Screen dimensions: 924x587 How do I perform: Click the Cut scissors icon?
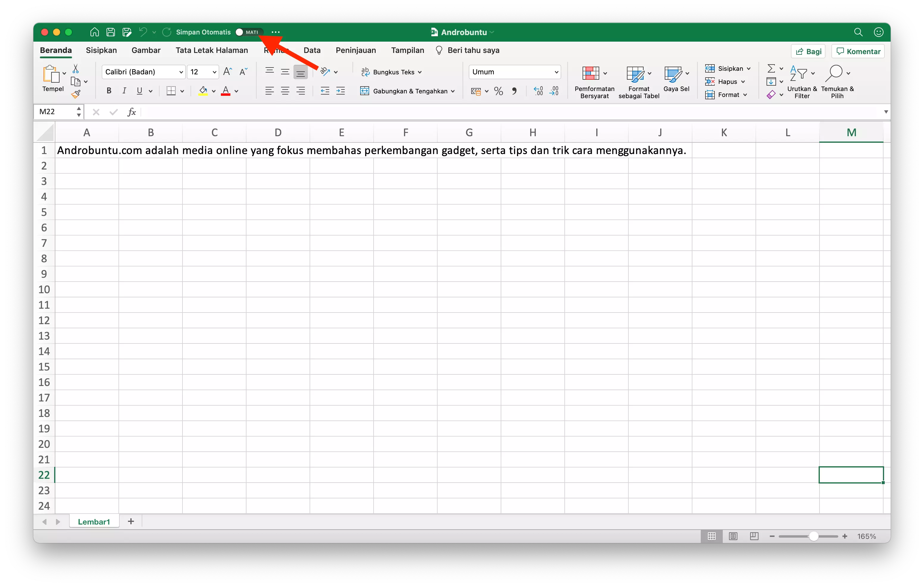75,68
